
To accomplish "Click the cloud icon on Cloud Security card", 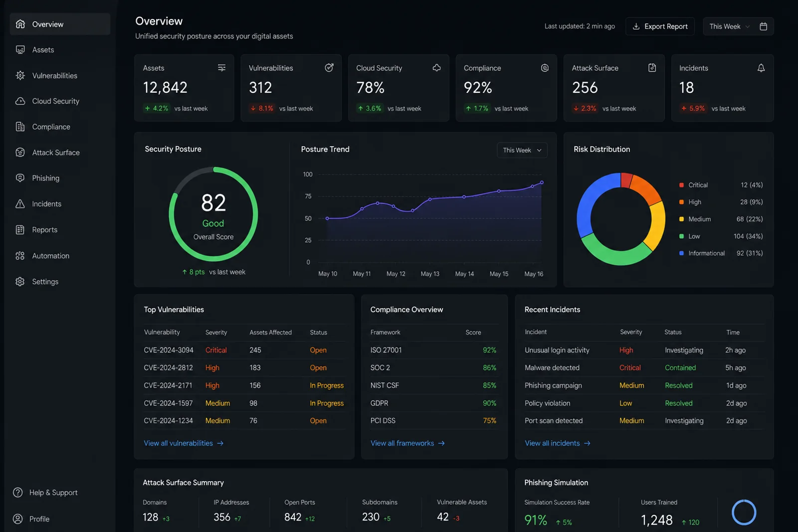I will click(437, 68).
